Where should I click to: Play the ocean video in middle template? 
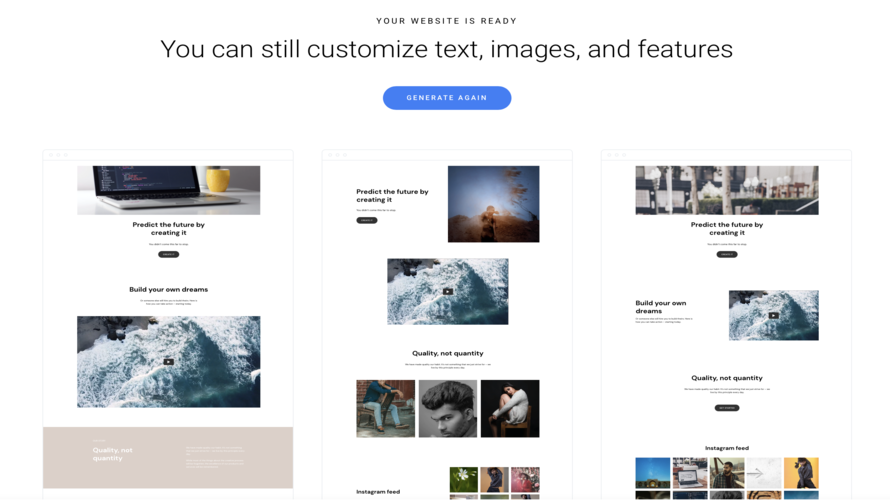pos(447,292)
